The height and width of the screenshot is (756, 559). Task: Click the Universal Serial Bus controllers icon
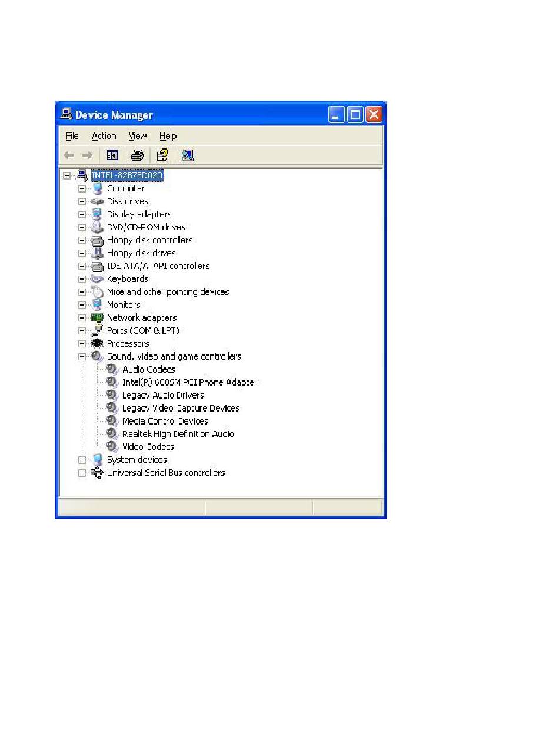point(97,473)
